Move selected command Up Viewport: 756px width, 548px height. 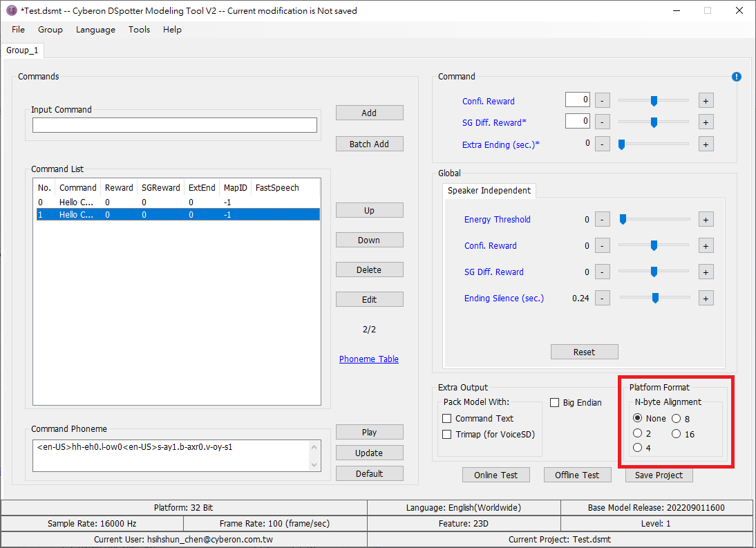[369, 210]
